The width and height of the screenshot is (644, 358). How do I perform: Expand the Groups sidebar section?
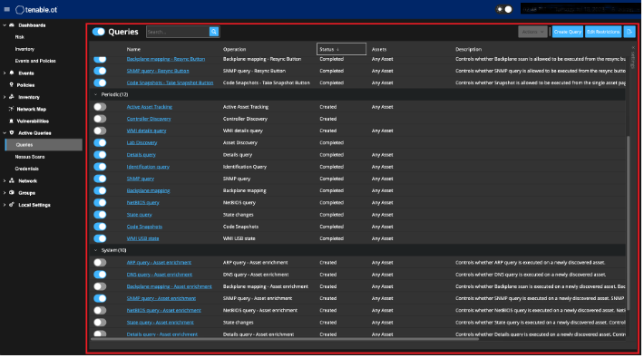coord(5,192)
